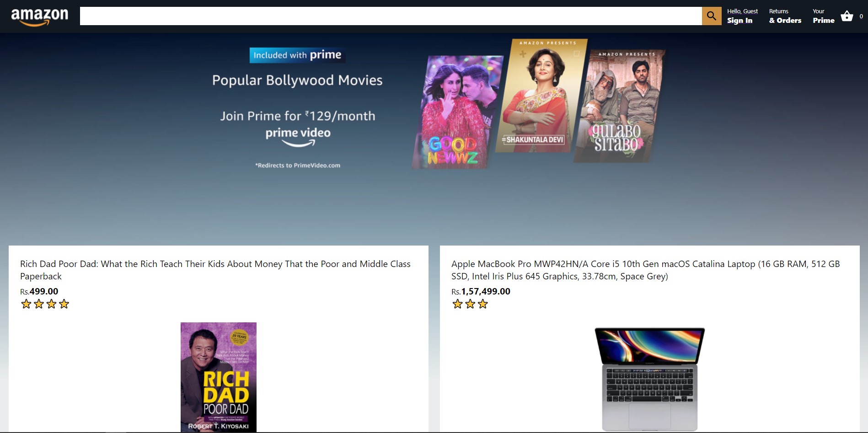Image resolution: width=868 pixels, height=433 pixels.
Task: Click Redirects to PrimeVideo.com note
Action: click(x=298, y=166)
